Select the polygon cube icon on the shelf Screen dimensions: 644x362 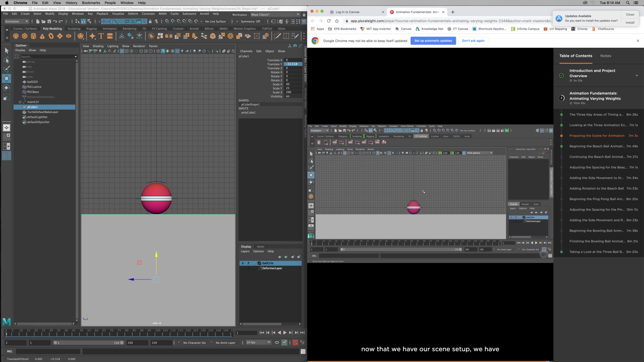[25, 36]
